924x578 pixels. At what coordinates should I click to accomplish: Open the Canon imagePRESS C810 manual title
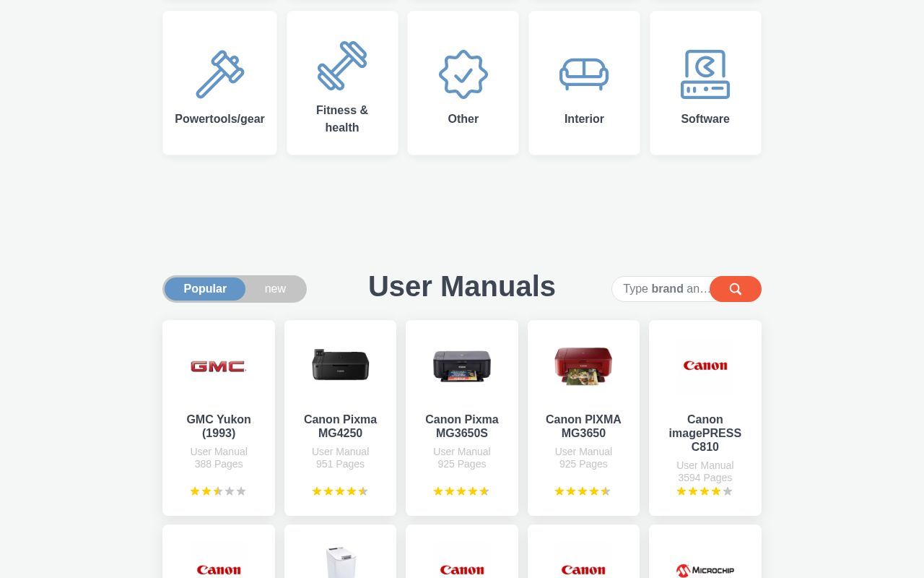tap(705, 433)
